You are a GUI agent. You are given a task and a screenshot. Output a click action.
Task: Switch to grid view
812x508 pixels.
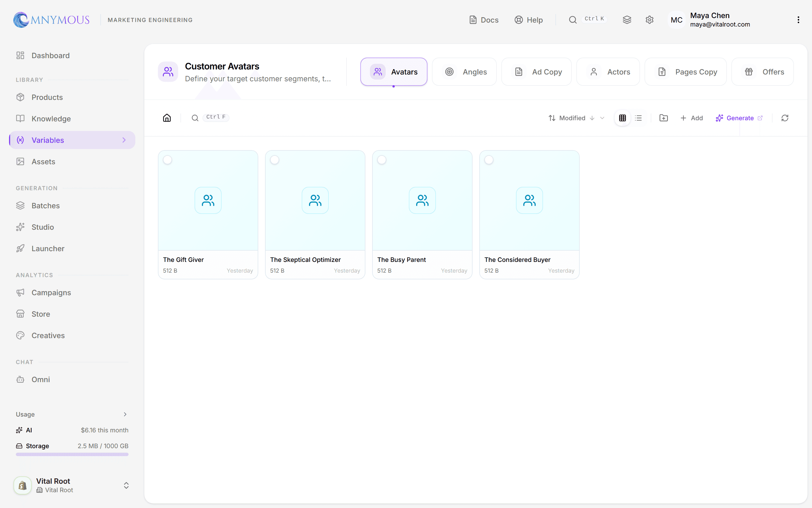623,118
